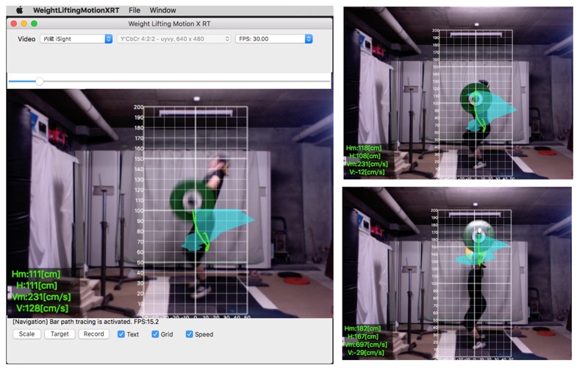Screen dimensions: 588x368
Task: Click the green zoom window button
Action: [34, 24]
